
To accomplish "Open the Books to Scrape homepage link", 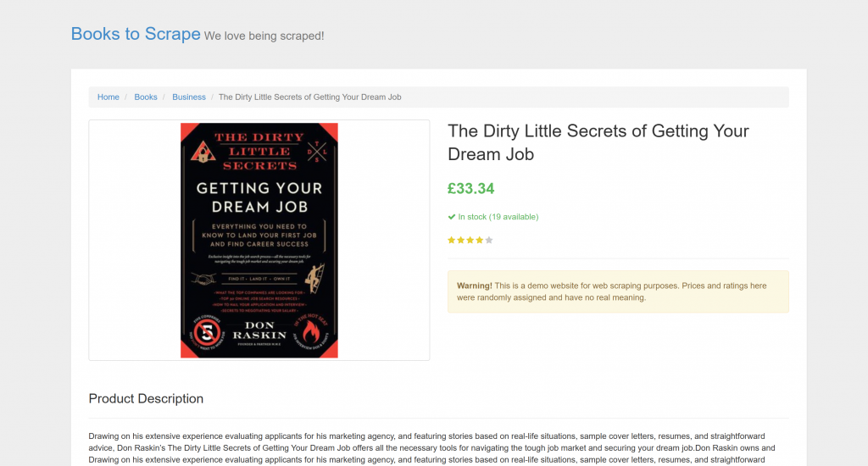I will point(136,34).
